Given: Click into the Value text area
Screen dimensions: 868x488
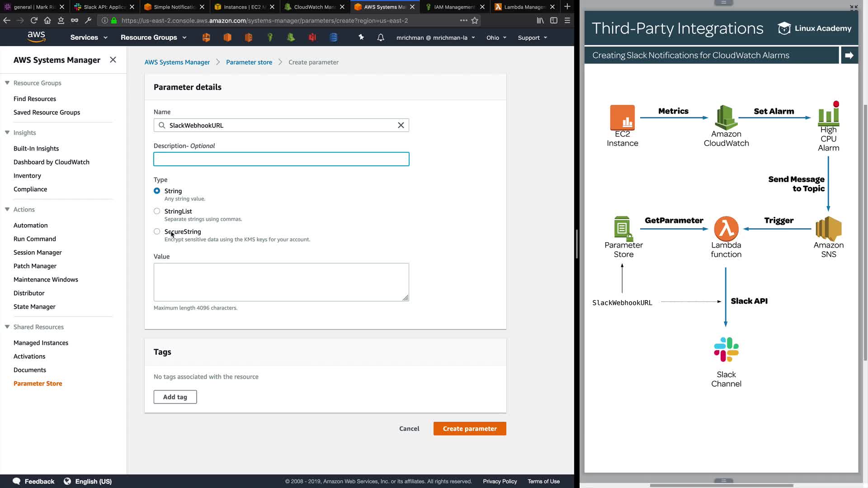Looking at the screenshot, I should 281,282.
